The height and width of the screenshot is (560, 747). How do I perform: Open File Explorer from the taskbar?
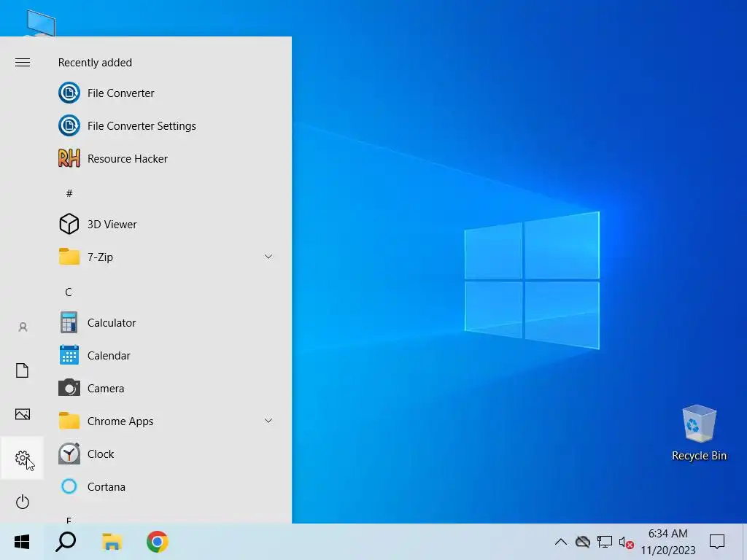click(x=112, y=542)
